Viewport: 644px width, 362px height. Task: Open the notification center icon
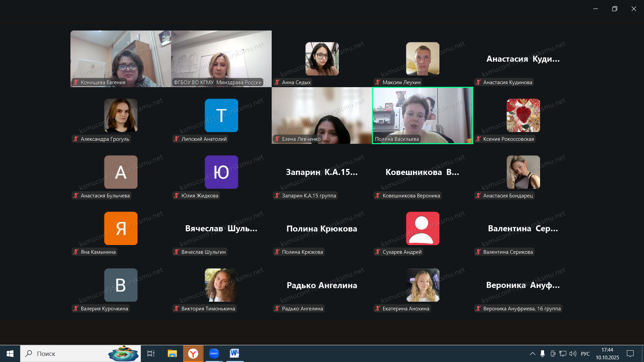630,353
